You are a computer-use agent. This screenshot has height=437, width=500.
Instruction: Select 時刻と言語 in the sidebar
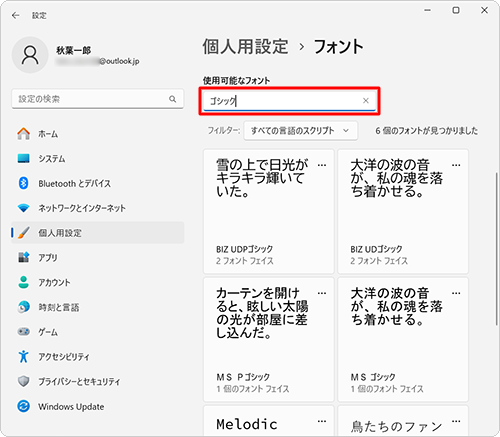coord(98,307)
